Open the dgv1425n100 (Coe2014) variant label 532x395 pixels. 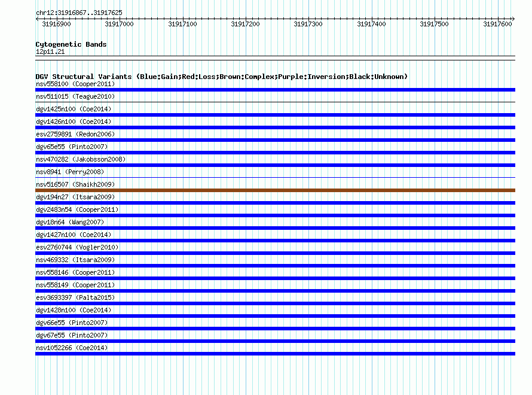[x=74, y=109]
